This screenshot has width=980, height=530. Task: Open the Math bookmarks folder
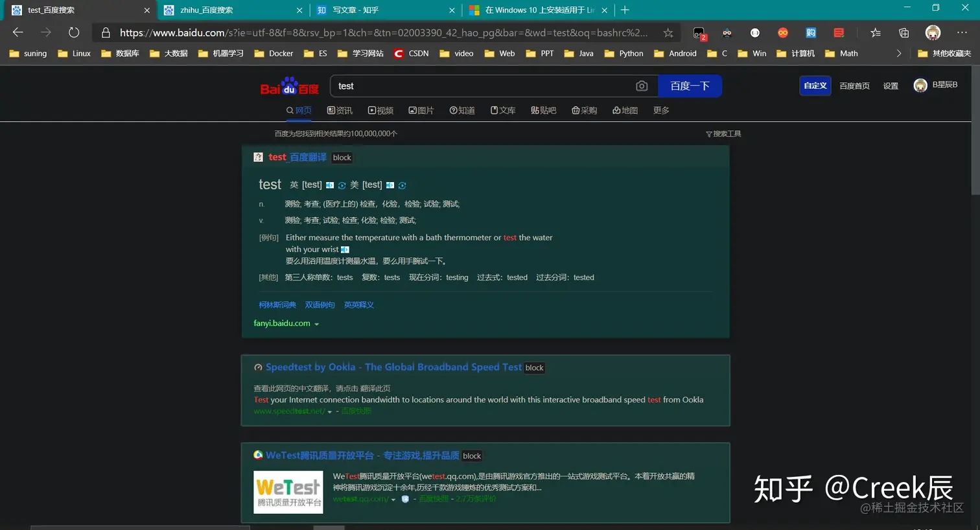[841, 53]
